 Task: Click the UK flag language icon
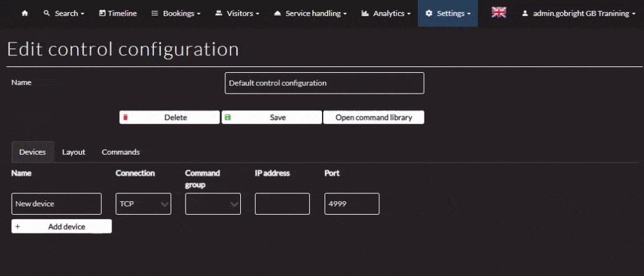(498, 13)
